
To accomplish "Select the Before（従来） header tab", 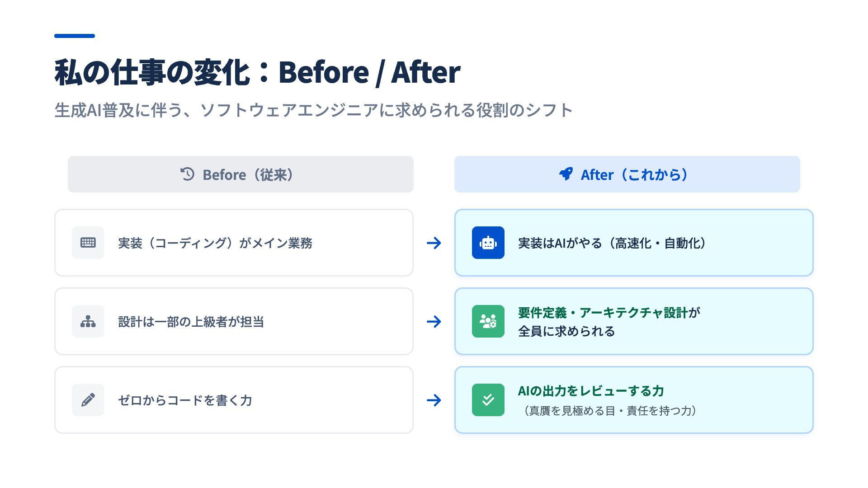I will [241, 174].
